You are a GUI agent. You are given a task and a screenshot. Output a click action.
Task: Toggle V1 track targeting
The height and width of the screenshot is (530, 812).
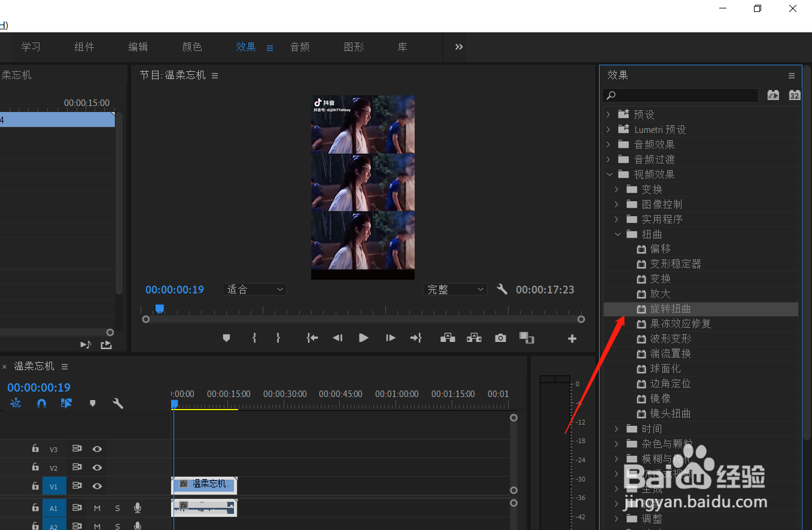(x=54, y=486)
